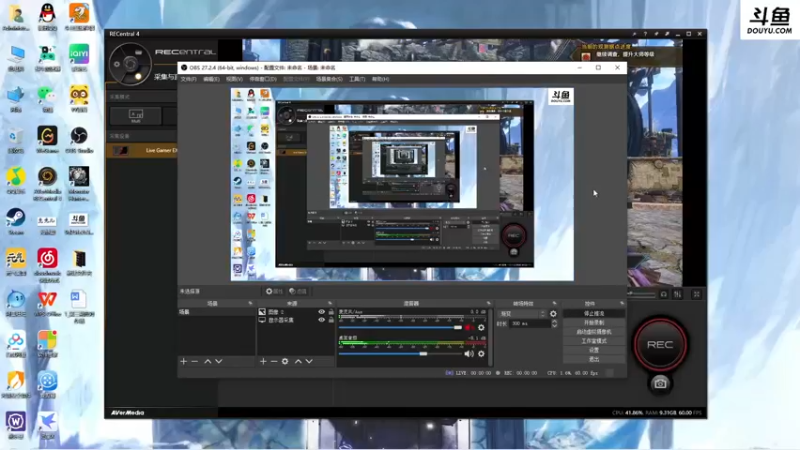Click the 退出 button in Controls
800x450 pixels.
(x=594, y=359)
